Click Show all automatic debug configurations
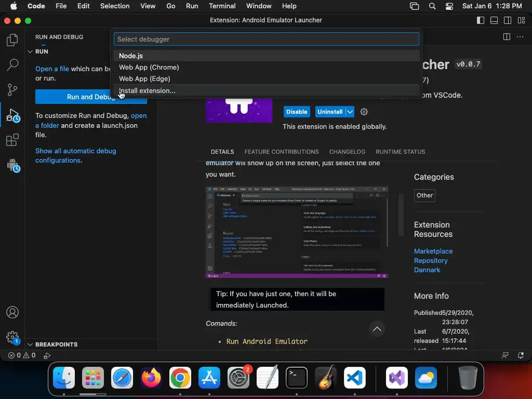 tap(75, 155)
